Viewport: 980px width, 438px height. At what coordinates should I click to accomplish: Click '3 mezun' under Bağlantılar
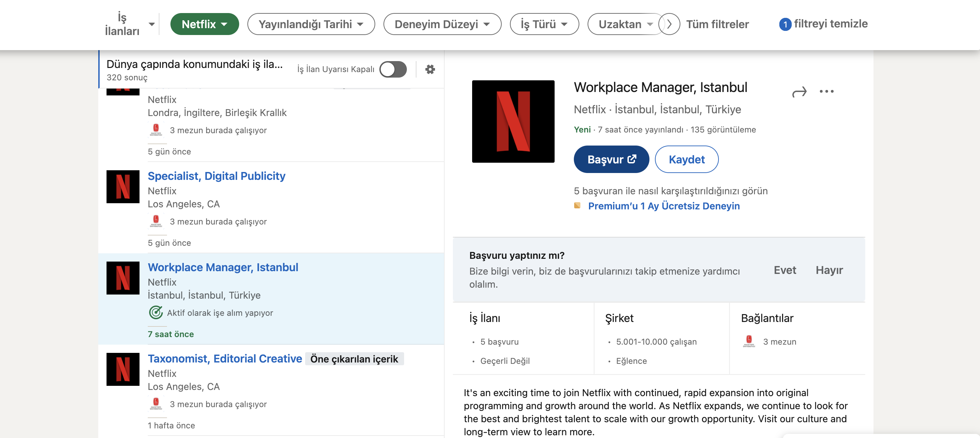coord(779,342)
